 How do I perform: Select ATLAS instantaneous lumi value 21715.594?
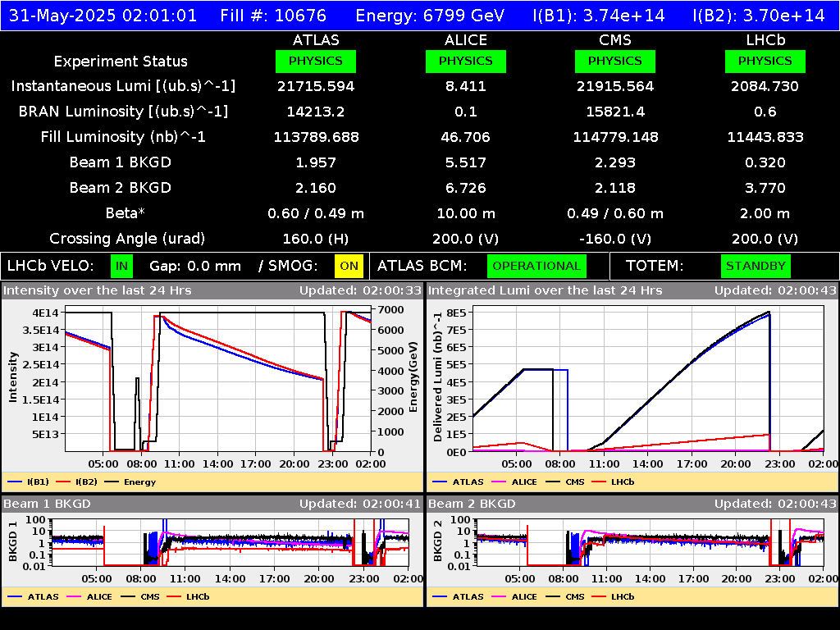[x=316, y=86]
